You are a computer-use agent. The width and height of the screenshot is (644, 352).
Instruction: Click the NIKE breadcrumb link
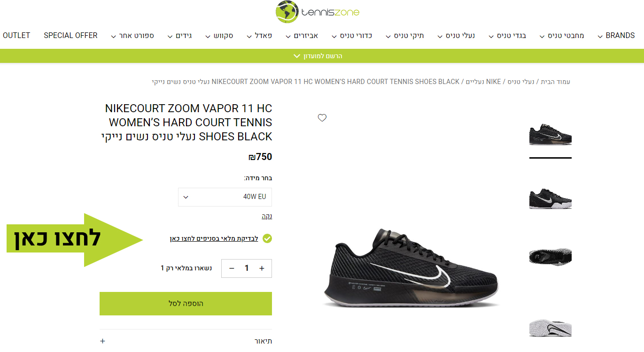(x=493, y=82)
